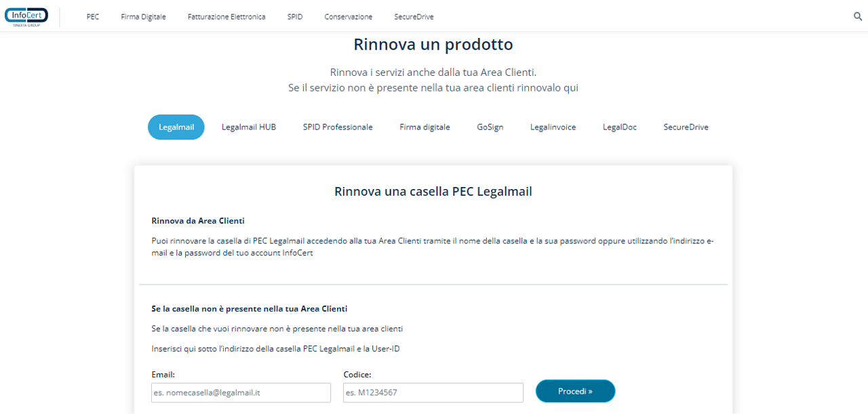The width and height of the screenshot is (868, 414).
Task: Switch to the LegalDoc tab
Action: click(x=620, y=127)
